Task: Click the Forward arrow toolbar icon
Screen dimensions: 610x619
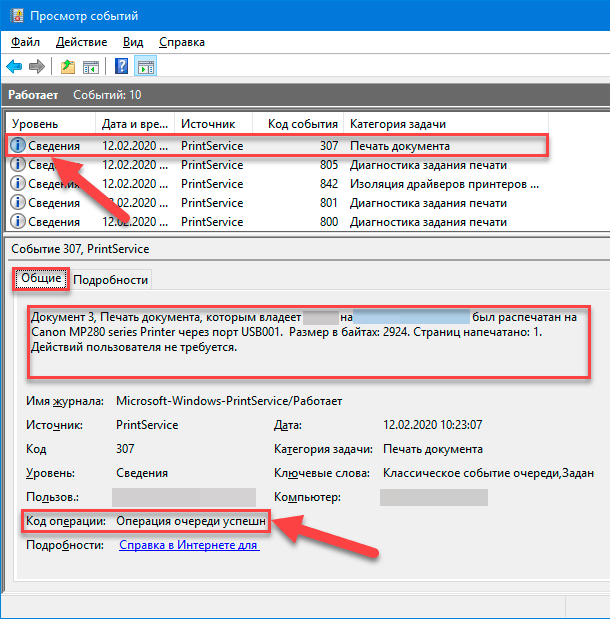Action: (x=37, y=66)
